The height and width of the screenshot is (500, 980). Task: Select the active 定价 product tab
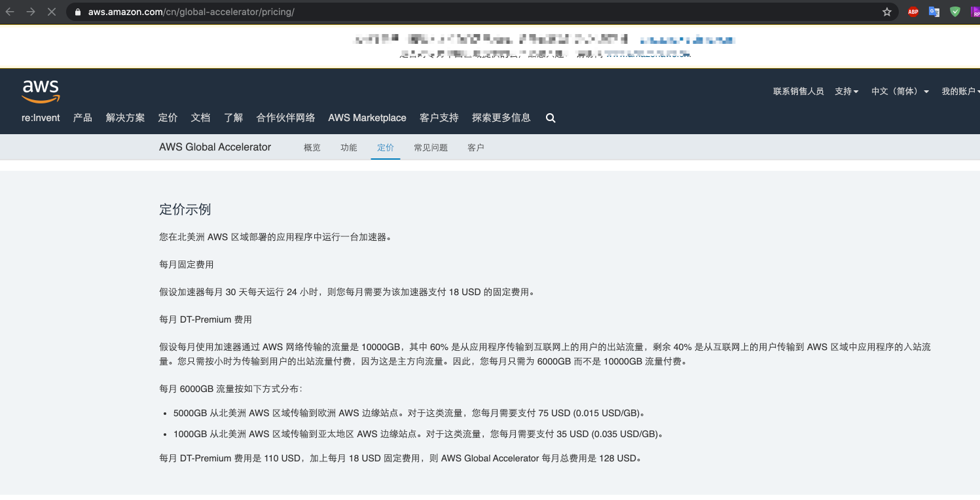(386, 148)
